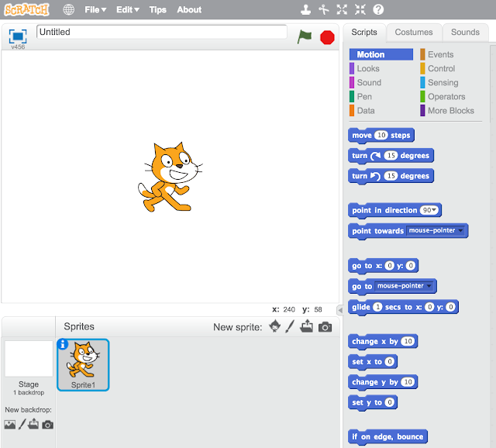Click steps value in move block
This screenshot has height=448, width=496.
pyautogui.click(x=381, y=135)
